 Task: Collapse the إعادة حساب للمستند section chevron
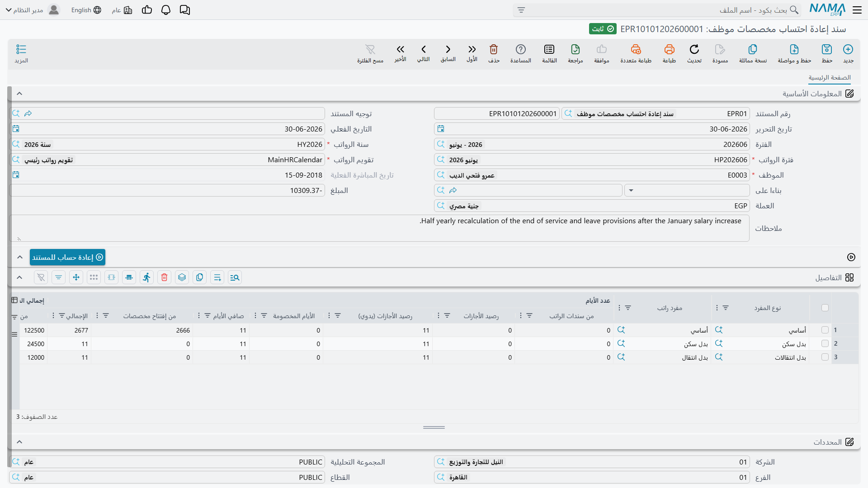tap(19, 257)
